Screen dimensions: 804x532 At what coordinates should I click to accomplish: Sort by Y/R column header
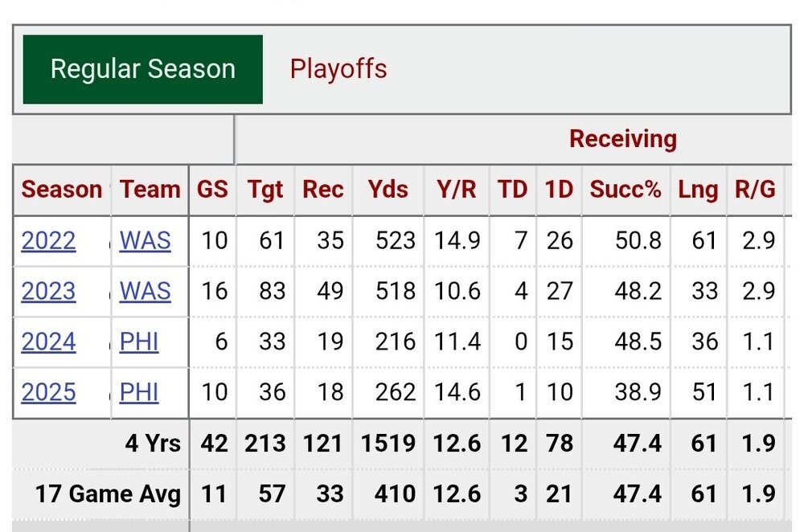click(x=456, y=190)
